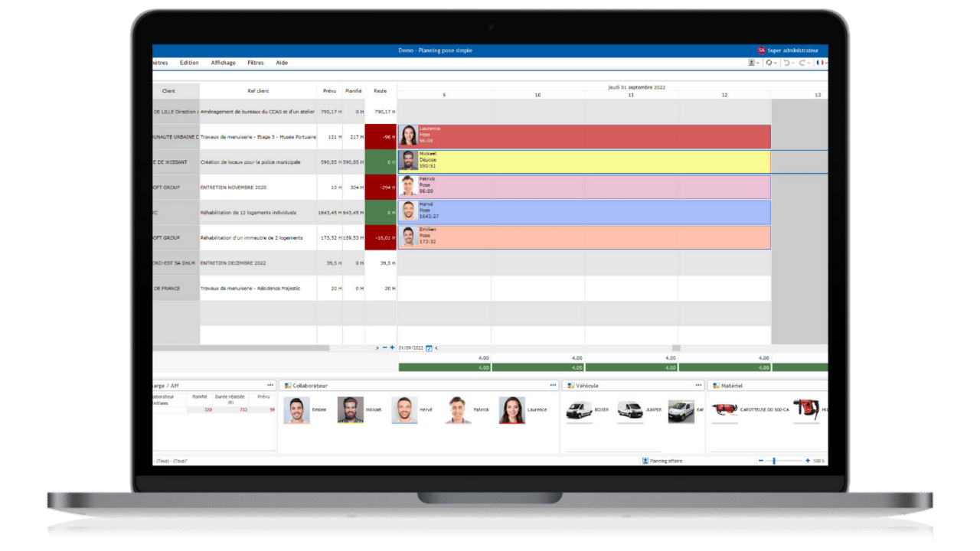This screenshot has height=551, width=980.
Task: Click the timeline horizontal scrollbar
Action: click(677, 348)
